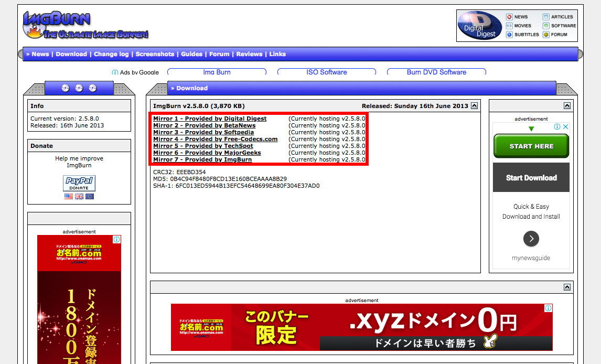Click the ISO Software ad link
The width and height of the screenshot is (601, 364).
(x=327, y=72)
